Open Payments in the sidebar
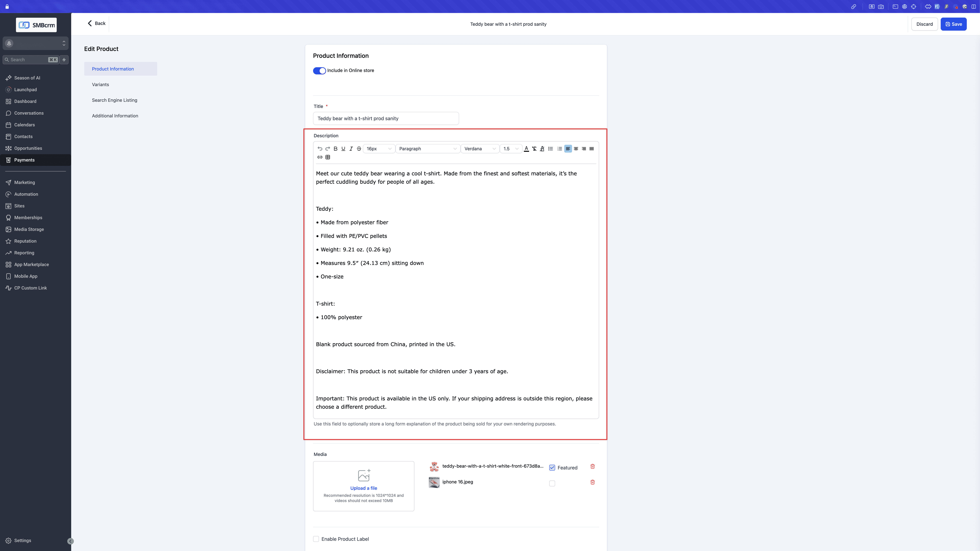This screenshot has width=980, height=551. (35, 160)
